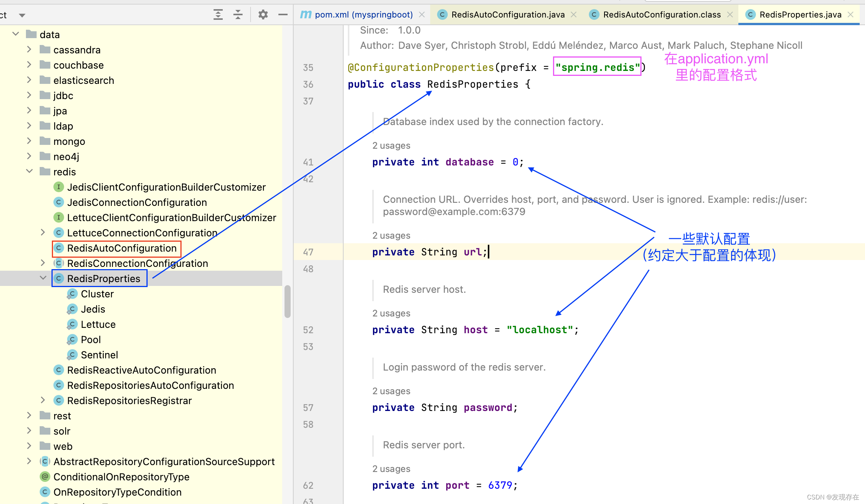Click "2 usages" hint above port field
Screen dimensions: 865x504
point(391,469)
